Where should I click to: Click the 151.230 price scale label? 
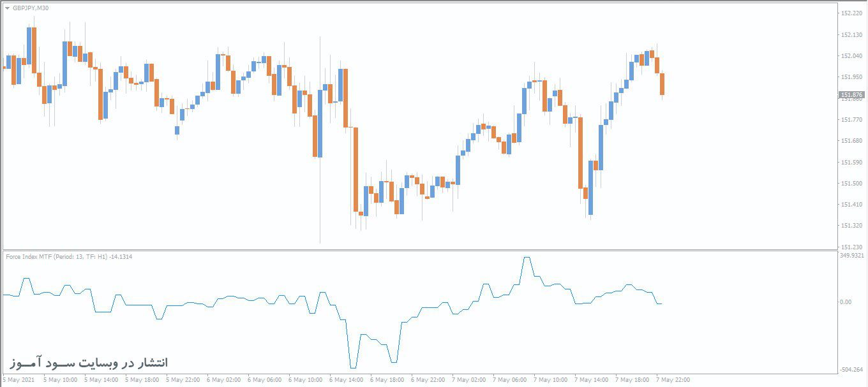851,247
